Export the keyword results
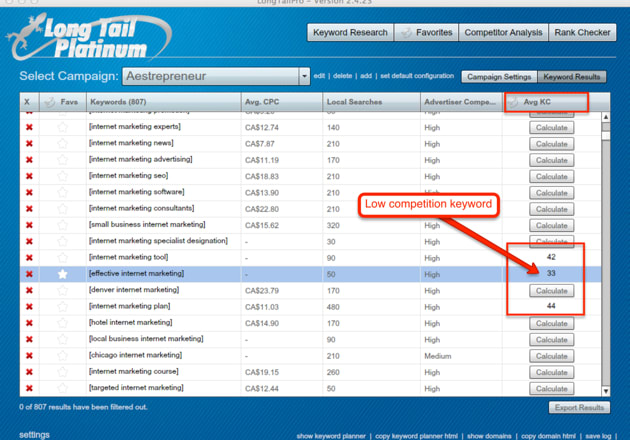 click(x=579, y=407)
